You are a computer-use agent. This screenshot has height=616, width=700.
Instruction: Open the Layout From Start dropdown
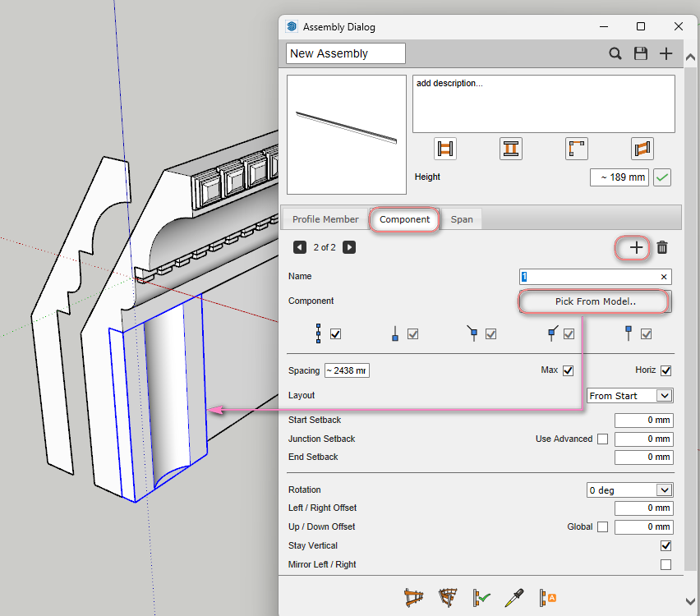click(x=630, y=396)
